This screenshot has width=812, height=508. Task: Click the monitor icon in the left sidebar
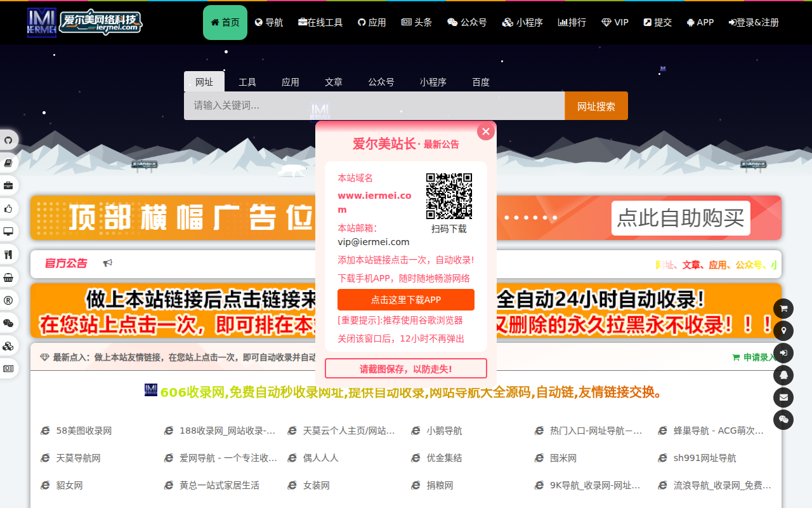click(8, 231)
